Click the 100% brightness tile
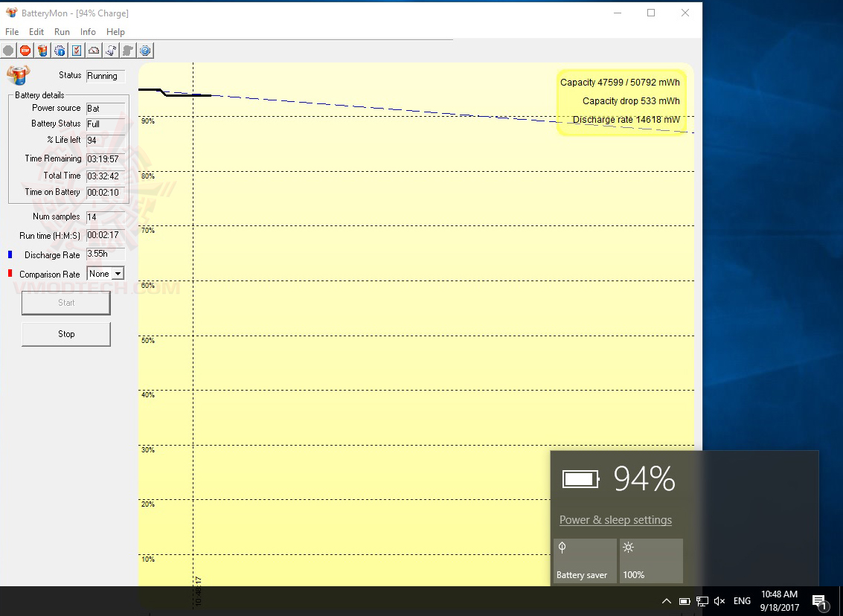843x616 pixels. [x=651, y=561]
